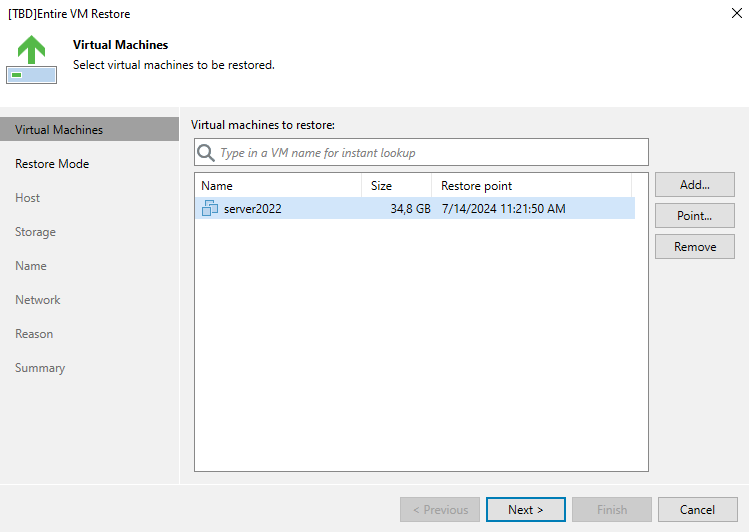Remove the selected VM from list
The width and height of the screenshot is (749, 532).
coord(695,247)
